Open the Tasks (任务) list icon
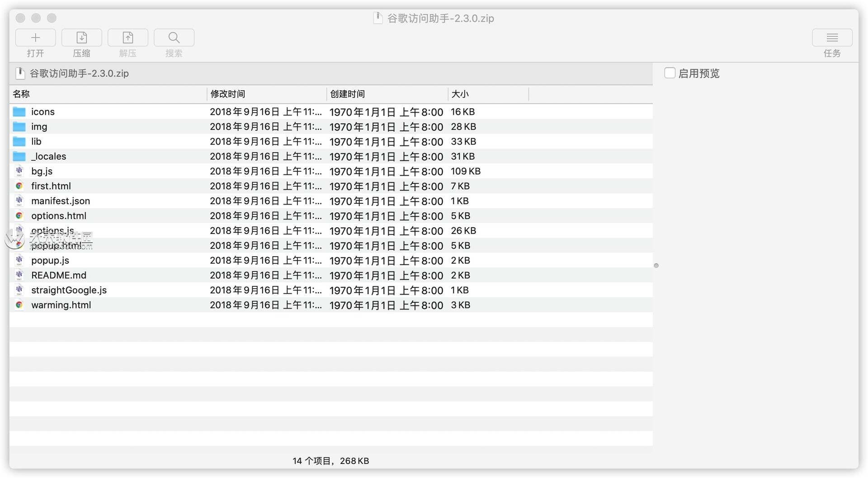The width and height of the screenshot is (868, 478). click(x=832, y=37)
